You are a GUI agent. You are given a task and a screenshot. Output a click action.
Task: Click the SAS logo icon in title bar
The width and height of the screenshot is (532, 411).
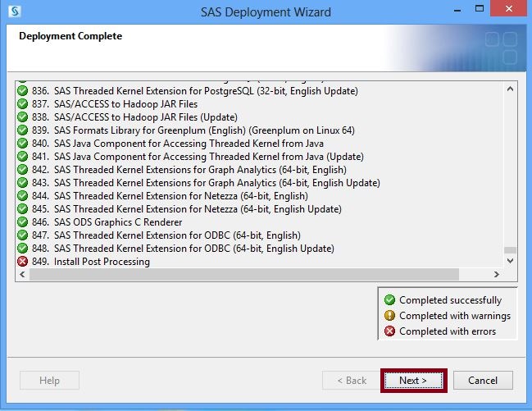click(15, 11)
